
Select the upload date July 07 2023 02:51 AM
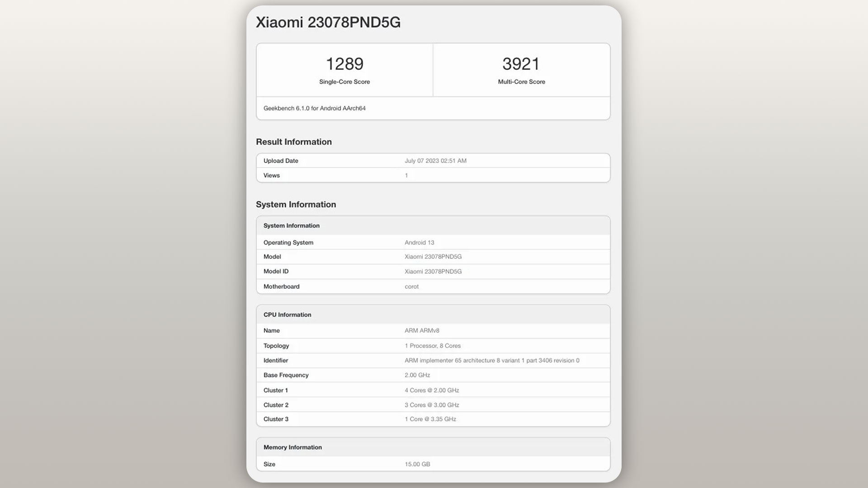point(435,161)
